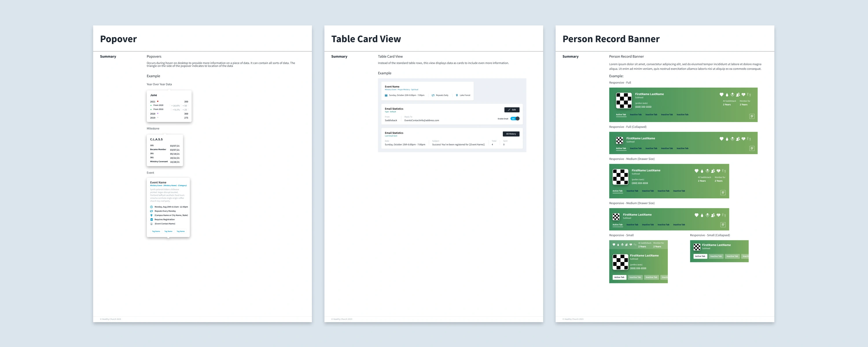
Task: Click the Ministry Event - Prayer Ministry - Spiritual link
Action: pyautogui.click(x=402, y=90)
